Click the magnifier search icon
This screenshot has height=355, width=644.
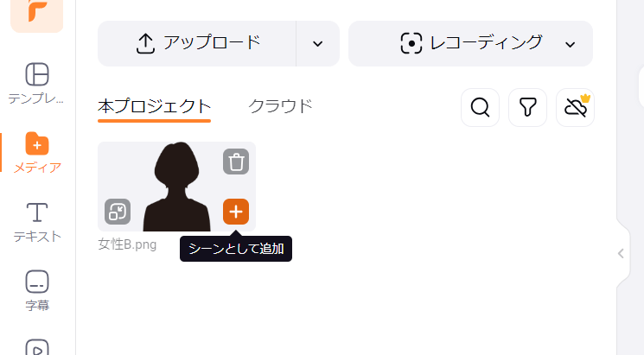pyautogui.click(x=480, y=107)
